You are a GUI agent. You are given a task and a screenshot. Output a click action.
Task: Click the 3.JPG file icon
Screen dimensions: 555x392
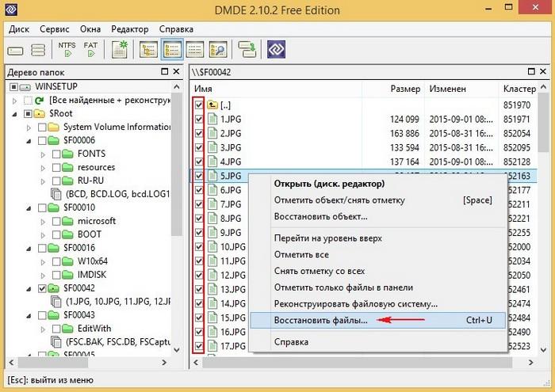[212, 147]
